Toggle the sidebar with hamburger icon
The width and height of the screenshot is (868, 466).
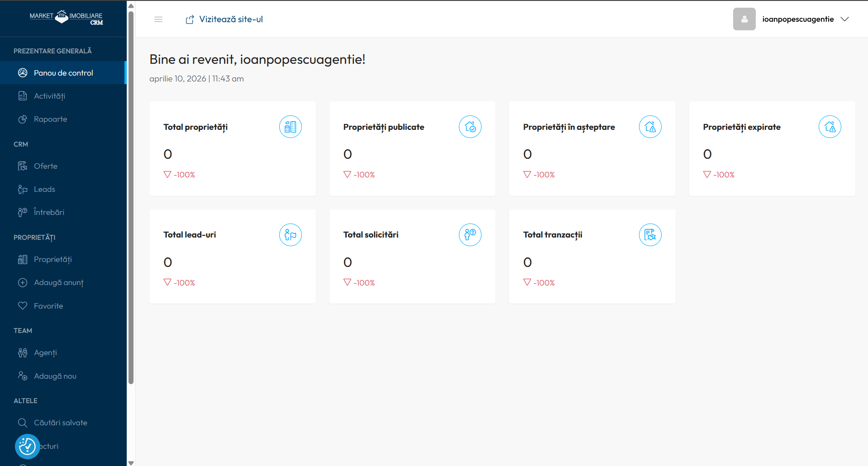tap(158, 19)
